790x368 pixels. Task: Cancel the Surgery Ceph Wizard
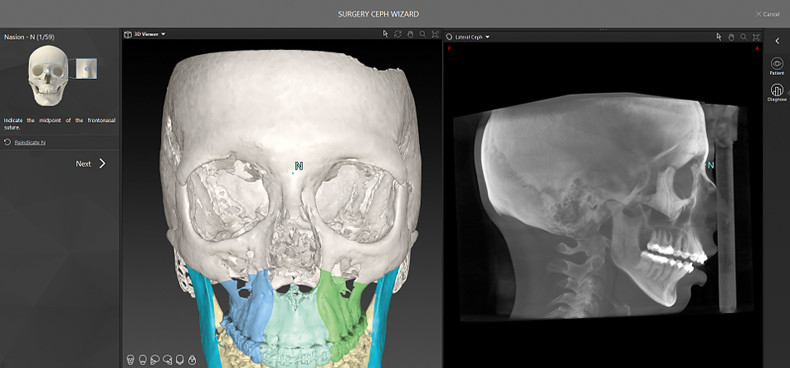767,14
